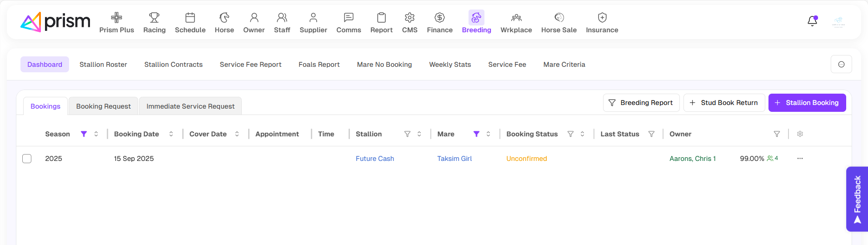
Task: Filter by Season column funnel icon
Action: (x=84, y=134)
